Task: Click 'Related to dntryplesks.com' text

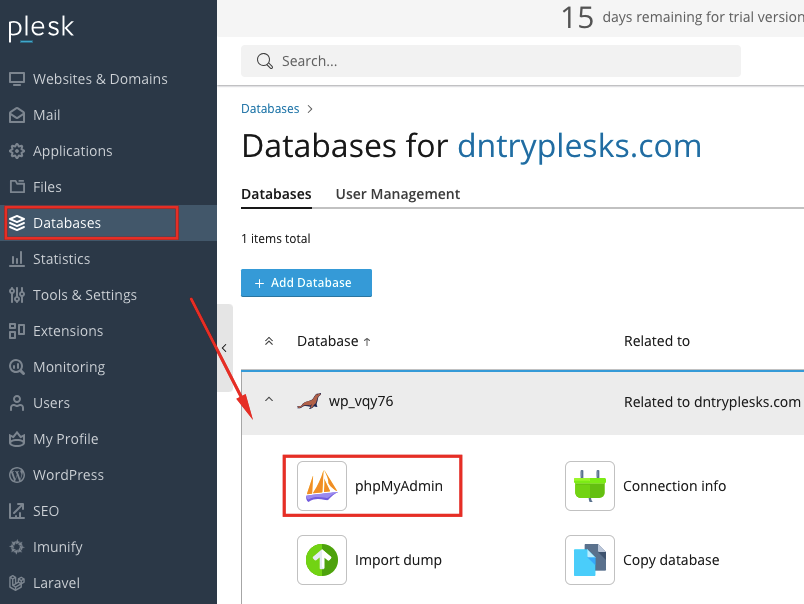Action: coord(712,402)
